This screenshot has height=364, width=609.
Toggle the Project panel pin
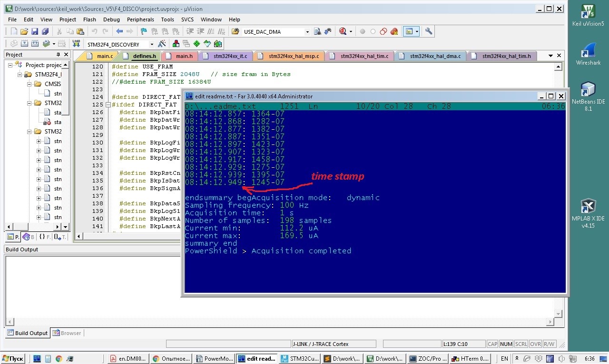pyautogui.click(x=59, y=55)
